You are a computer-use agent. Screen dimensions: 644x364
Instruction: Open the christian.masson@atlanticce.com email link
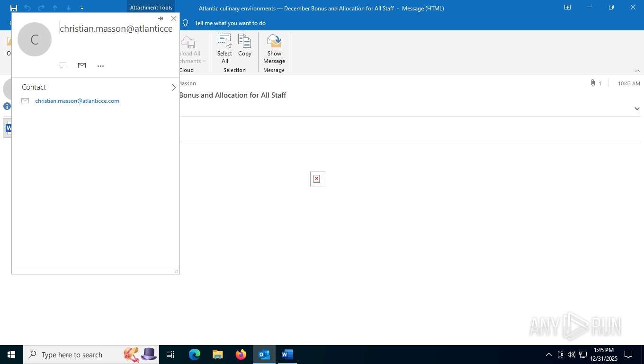click(77, 101)
